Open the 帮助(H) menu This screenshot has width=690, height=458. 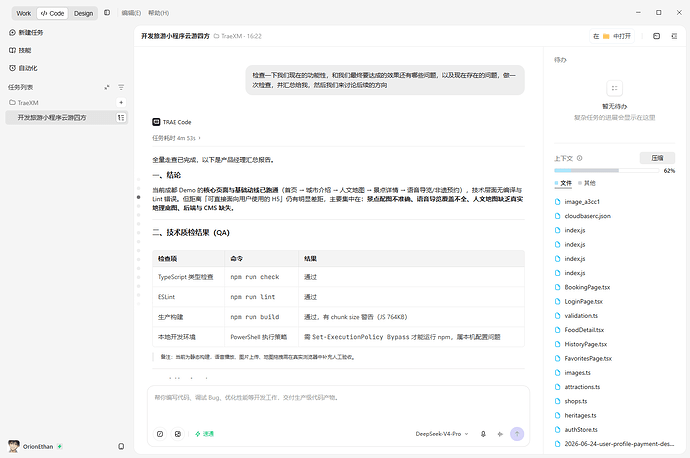point(158,13)
